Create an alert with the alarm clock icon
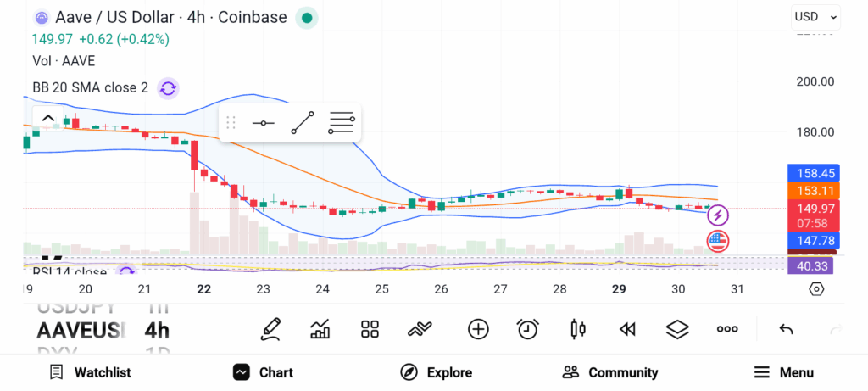Screen dimensions: 868x391 tap(527, 329)
